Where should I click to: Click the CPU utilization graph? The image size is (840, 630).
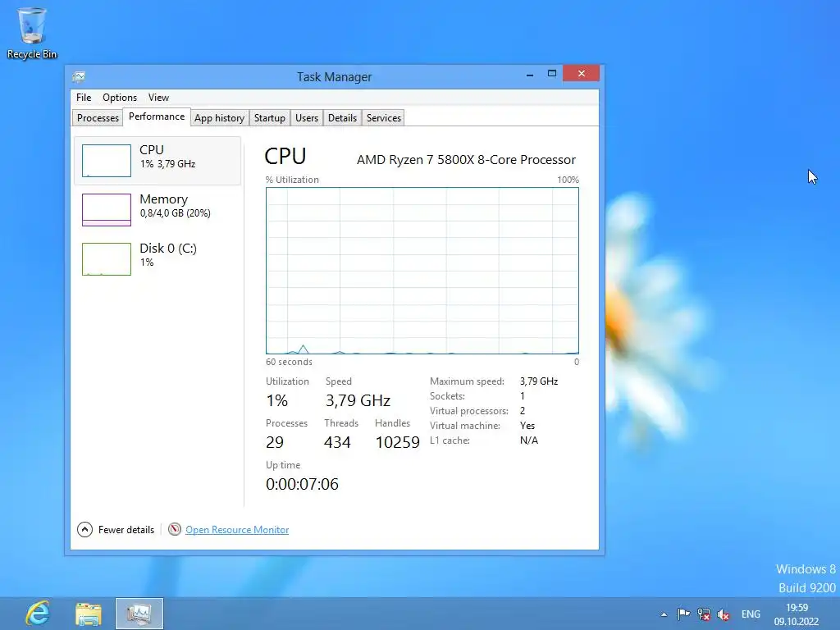[422, 271]
